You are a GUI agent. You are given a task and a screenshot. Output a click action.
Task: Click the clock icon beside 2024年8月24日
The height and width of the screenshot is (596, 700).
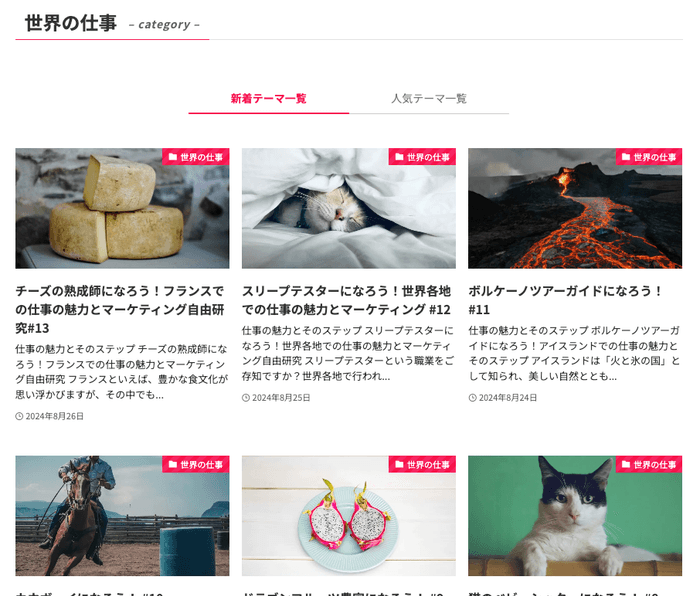coord(472,397)
